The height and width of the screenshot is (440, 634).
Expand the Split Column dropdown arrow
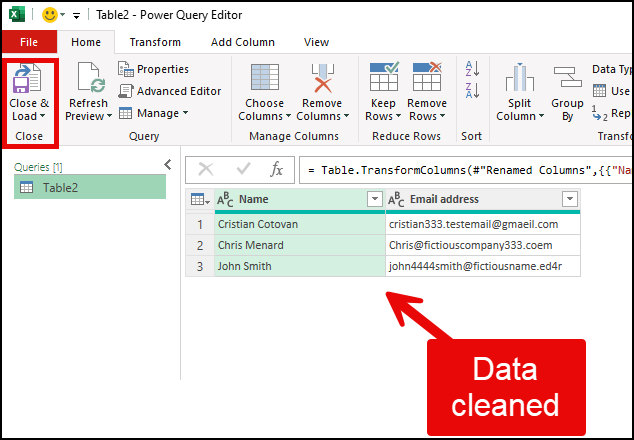coord(541,116)
